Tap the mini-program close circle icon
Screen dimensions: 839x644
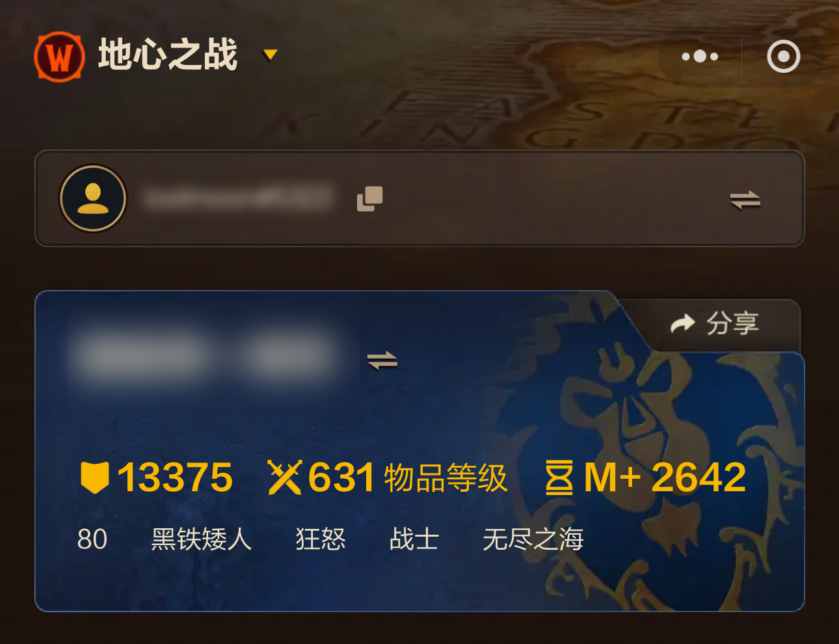(x=783, y=57)
